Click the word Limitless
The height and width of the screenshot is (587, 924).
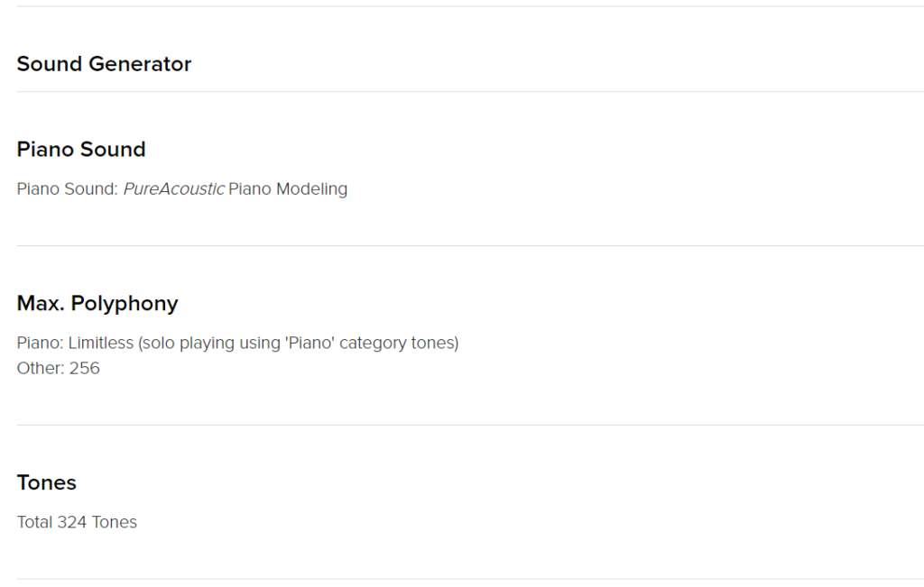click(x=101, y=343)
